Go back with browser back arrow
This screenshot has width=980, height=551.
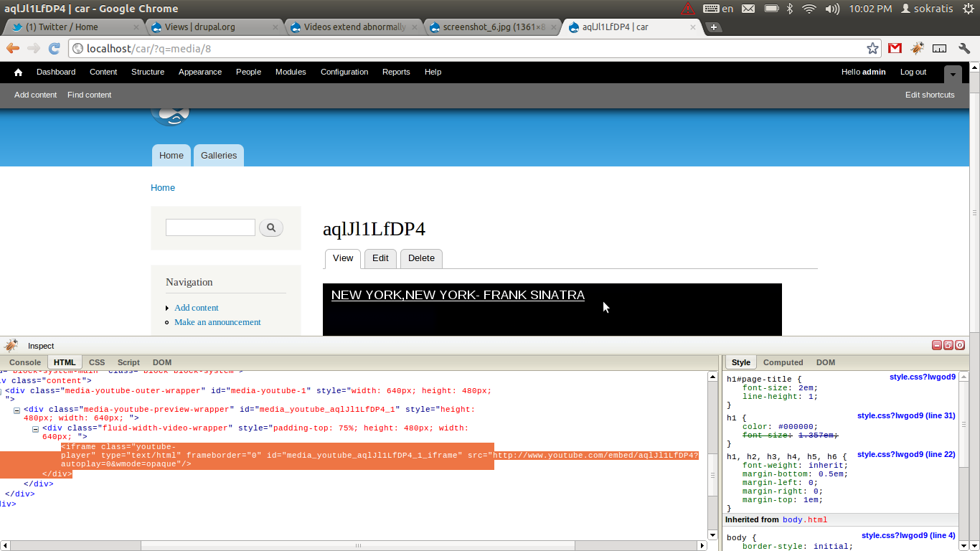13,48
